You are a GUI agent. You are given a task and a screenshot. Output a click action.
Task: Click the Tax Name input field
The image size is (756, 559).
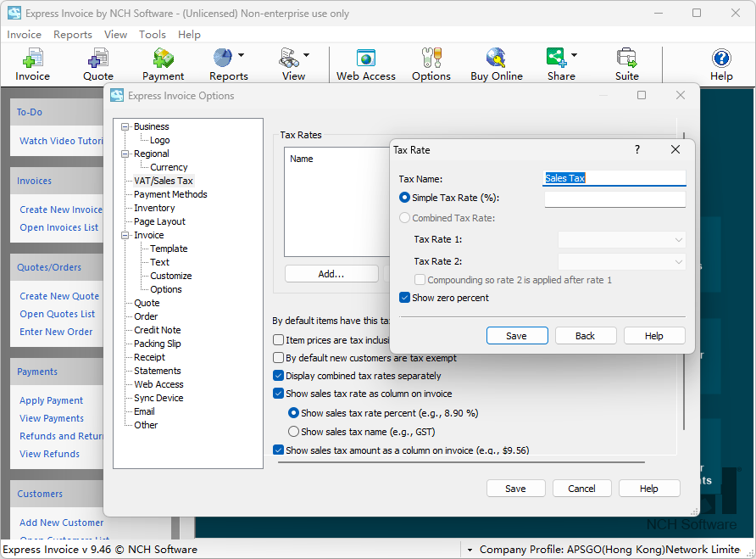coord(614,178)
